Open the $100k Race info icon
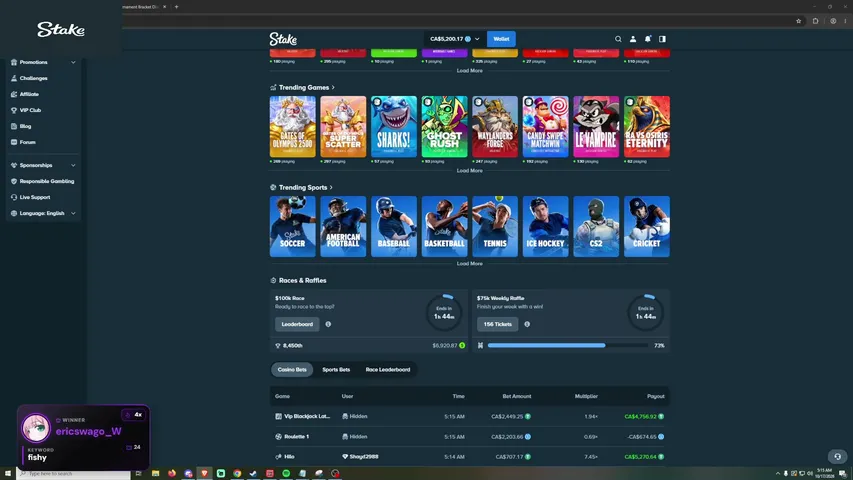The image size is (853, 480). [x=328, y=324]
